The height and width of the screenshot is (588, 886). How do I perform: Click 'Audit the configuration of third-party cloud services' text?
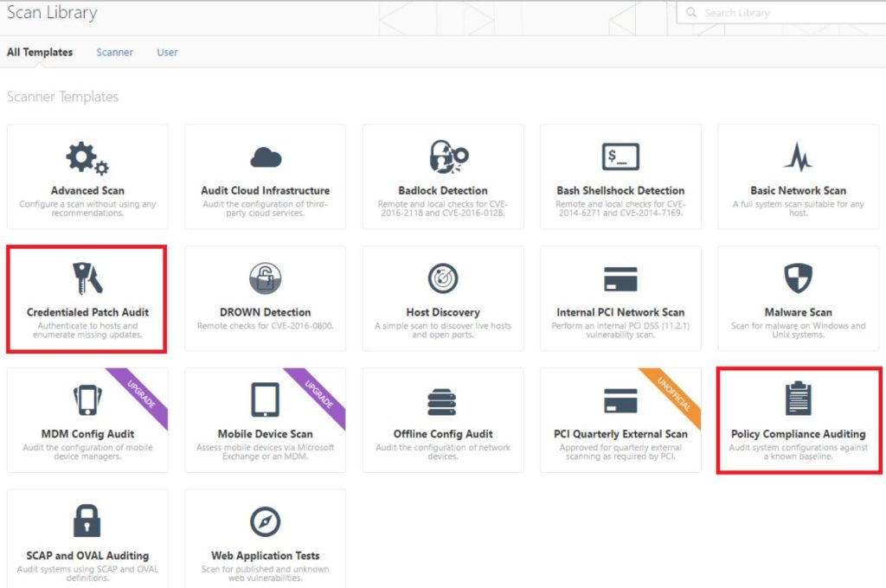pyautogui.click(x=266, y=208)
